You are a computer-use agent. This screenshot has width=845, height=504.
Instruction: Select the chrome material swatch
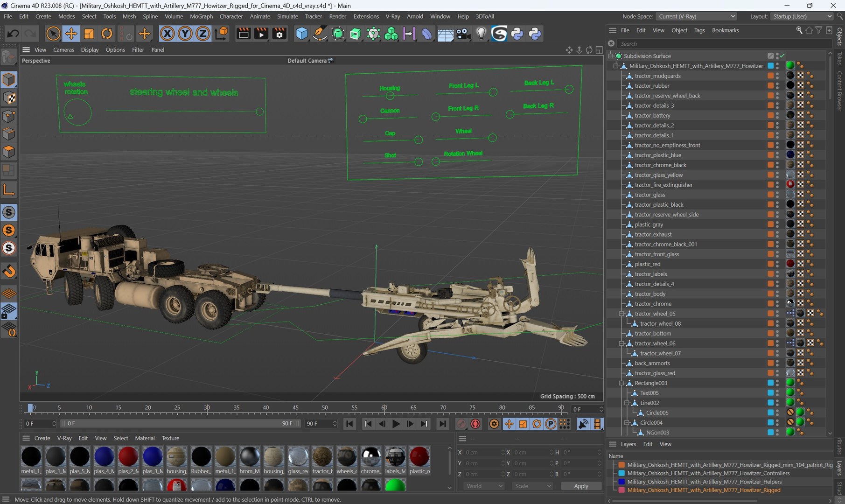[x=371, y=460]
